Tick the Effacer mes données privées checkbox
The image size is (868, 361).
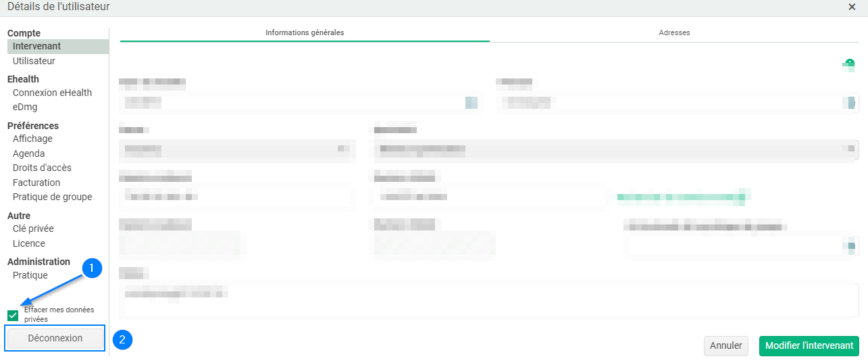pos(13,315)
